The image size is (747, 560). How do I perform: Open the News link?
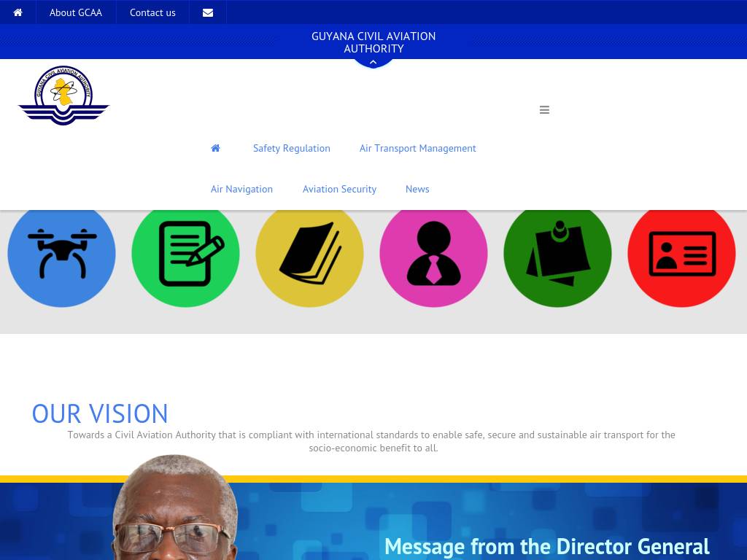417,189
